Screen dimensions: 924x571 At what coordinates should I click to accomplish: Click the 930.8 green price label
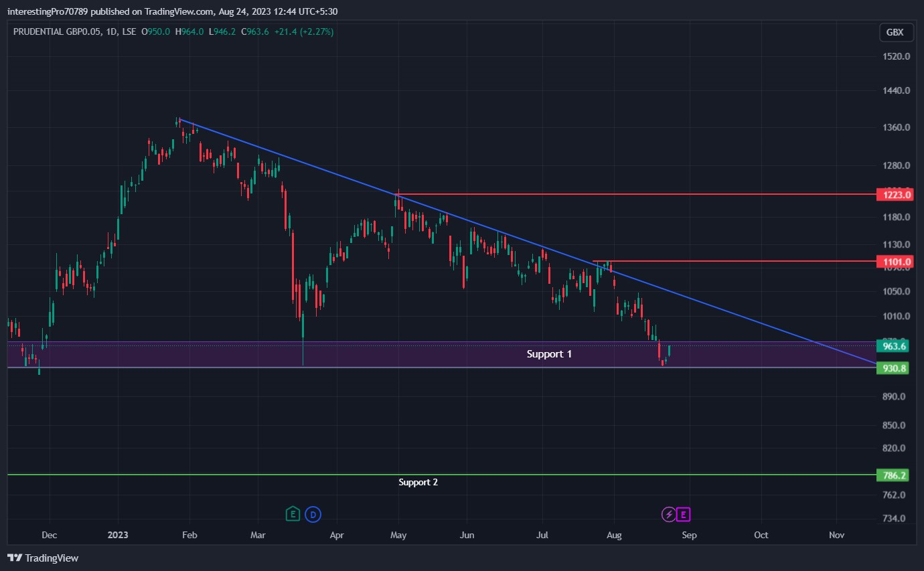[x=893, y=368]
